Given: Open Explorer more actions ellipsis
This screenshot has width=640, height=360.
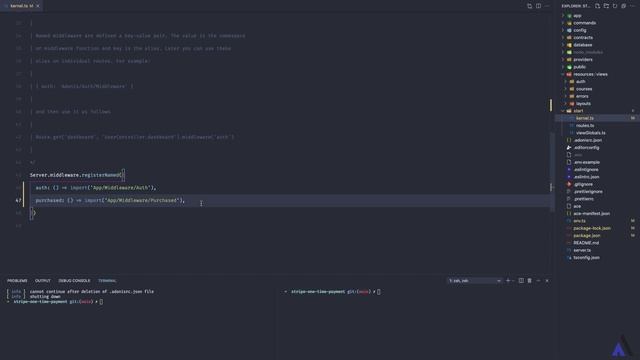Looking at the screenshot, I should (632, 6).
